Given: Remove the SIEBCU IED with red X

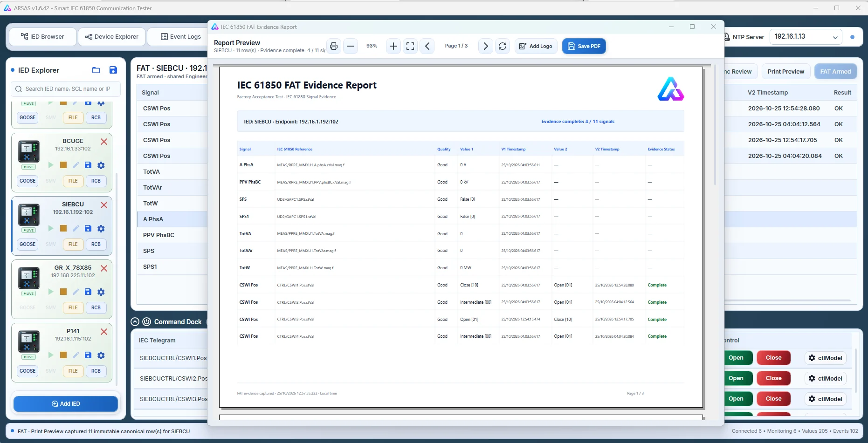Looking at the screenshot, I should pyautogui.click(x=104, y=205).
